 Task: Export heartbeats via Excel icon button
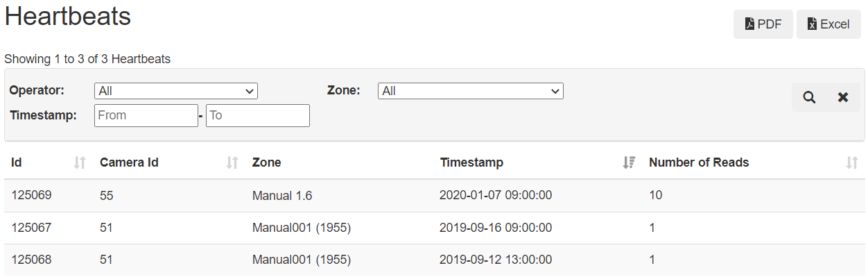[828, 24]
